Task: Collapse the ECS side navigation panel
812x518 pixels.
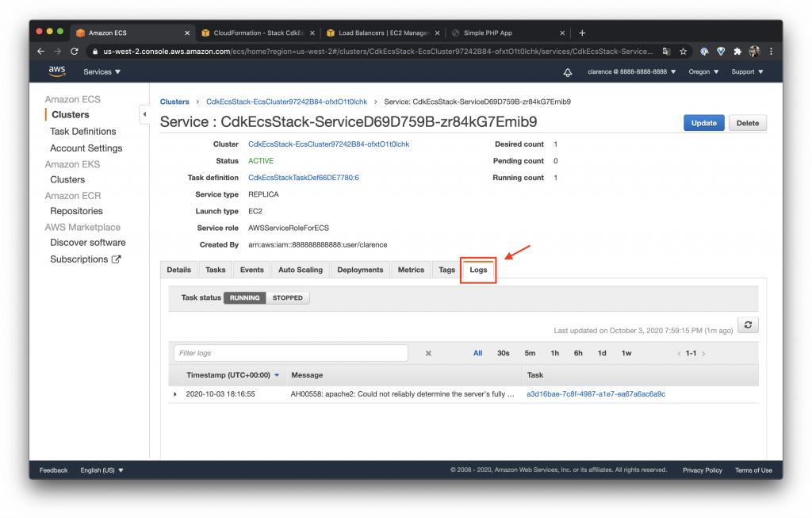Action: tap(144, 114)
